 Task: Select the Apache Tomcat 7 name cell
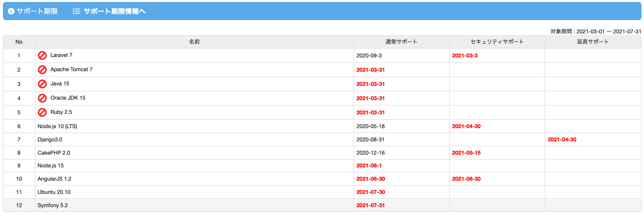click(x=194, y=70)
